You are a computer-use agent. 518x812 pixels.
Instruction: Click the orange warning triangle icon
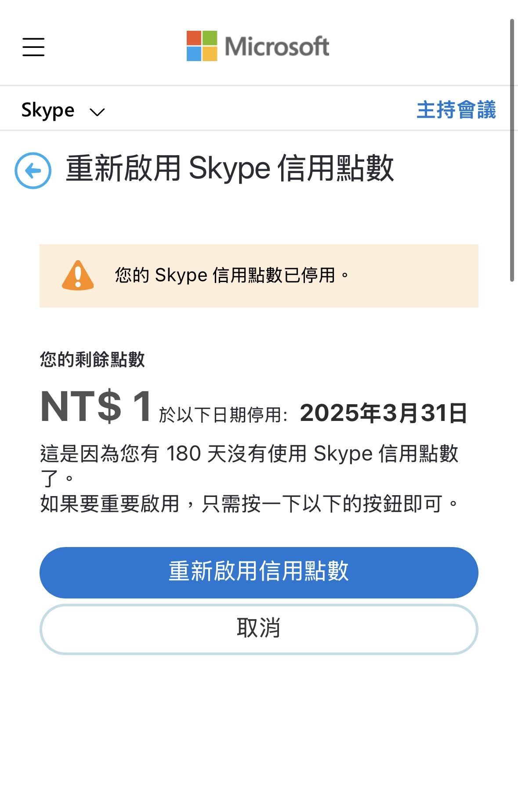coord(78,275)
